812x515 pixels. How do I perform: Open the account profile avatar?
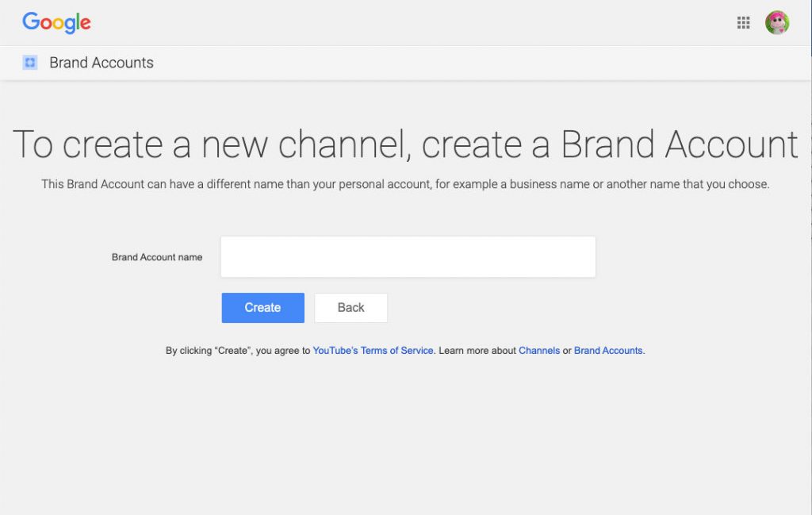pos(777,23)
